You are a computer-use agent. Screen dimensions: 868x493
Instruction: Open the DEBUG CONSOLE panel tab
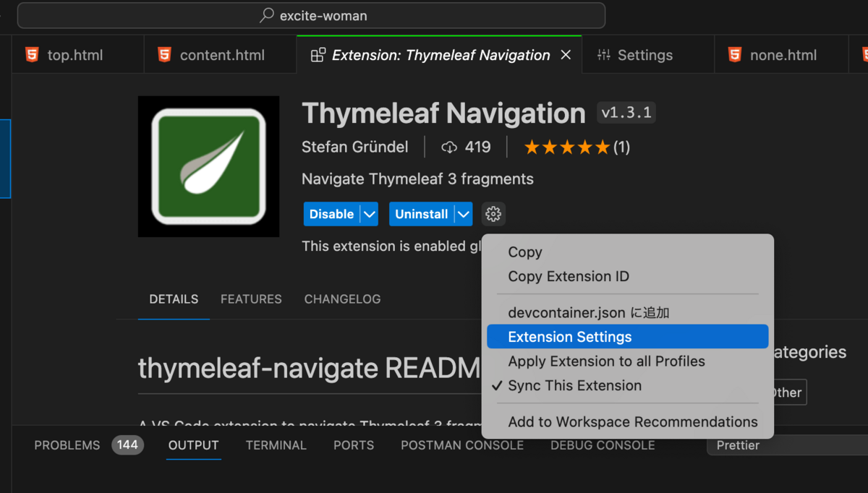(603, 445)
